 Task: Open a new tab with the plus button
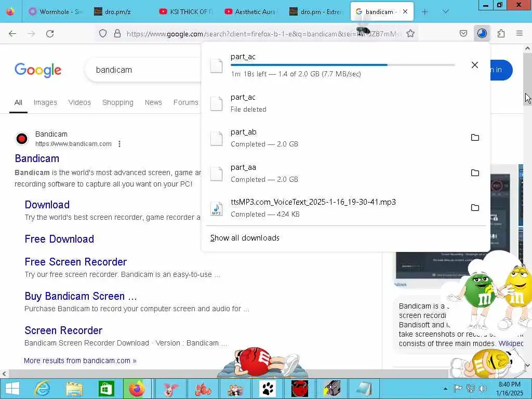point(425,11)
